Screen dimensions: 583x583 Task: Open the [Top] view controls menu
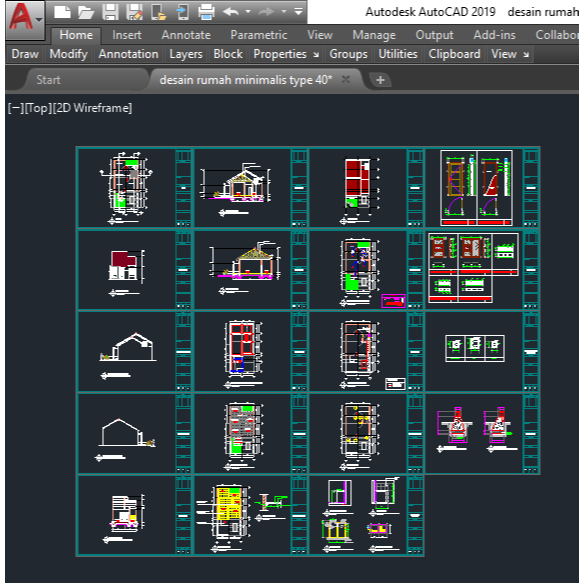pos(38,108)
